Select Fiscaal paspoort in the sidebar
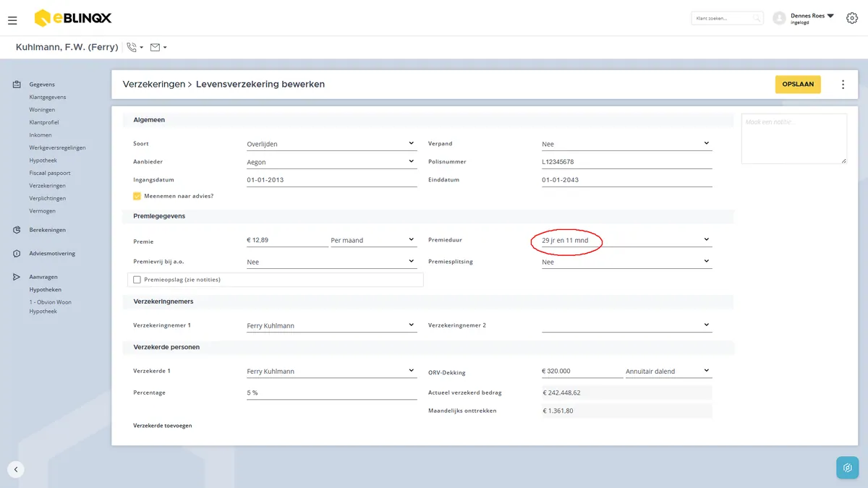This screenshot has width=868, height=488. click(50, 173)
